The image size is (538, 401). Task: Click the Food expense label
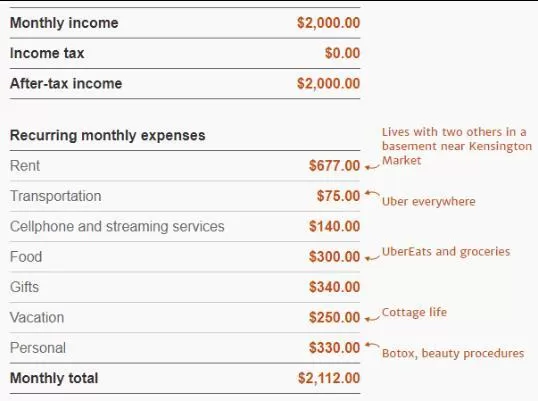click(26, 257)
